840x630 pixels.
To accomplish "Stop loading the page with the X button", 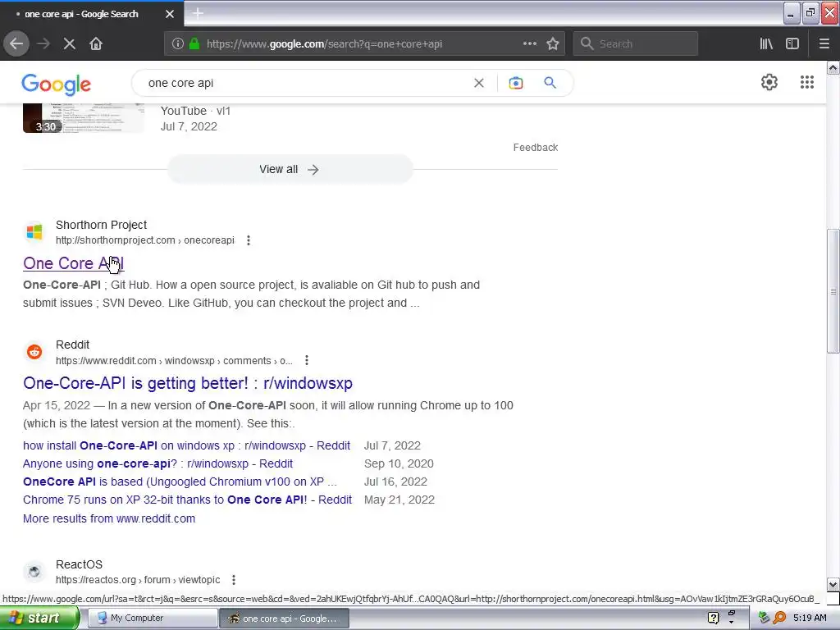I will click(69, 44).
